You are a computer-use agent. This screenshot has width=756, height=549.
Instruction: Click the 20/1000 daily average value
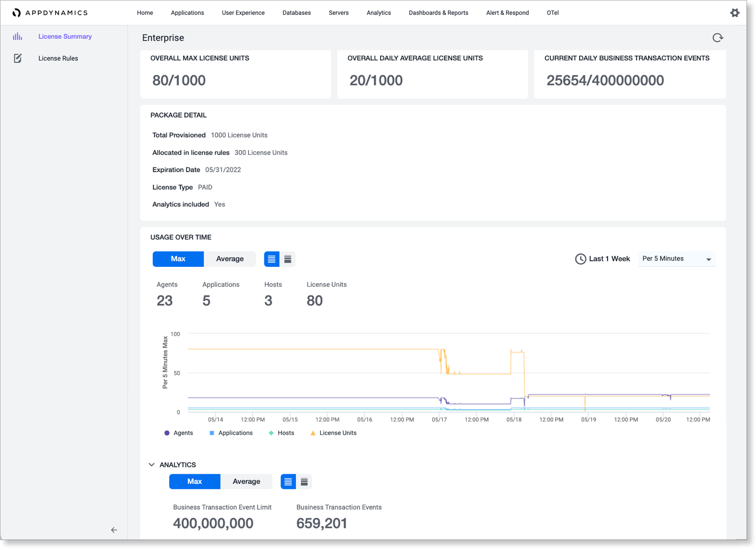click(376, 80)
